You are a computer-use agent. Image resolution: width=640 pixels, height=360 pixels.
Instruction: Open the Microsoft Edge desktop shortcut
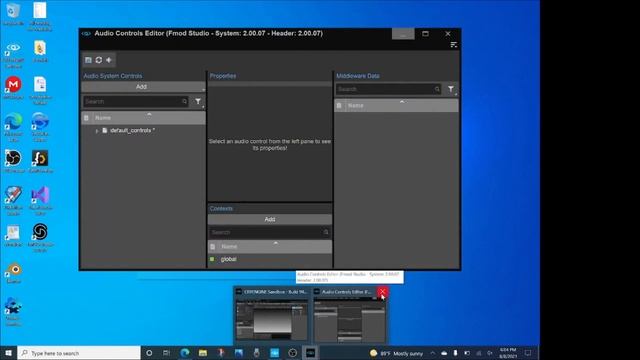pos(13,127)
